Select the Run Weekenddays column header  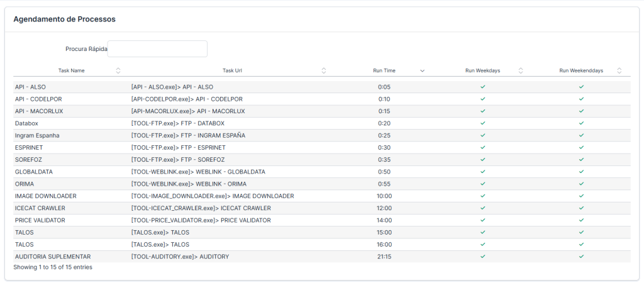tap(580, 70)
